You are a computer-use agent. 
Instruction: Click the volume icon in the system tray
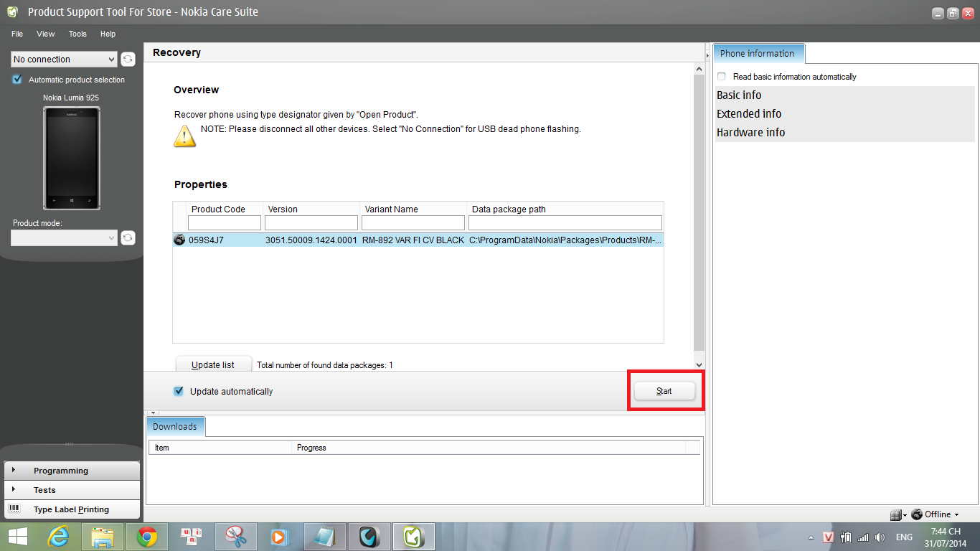pos(880,537)
